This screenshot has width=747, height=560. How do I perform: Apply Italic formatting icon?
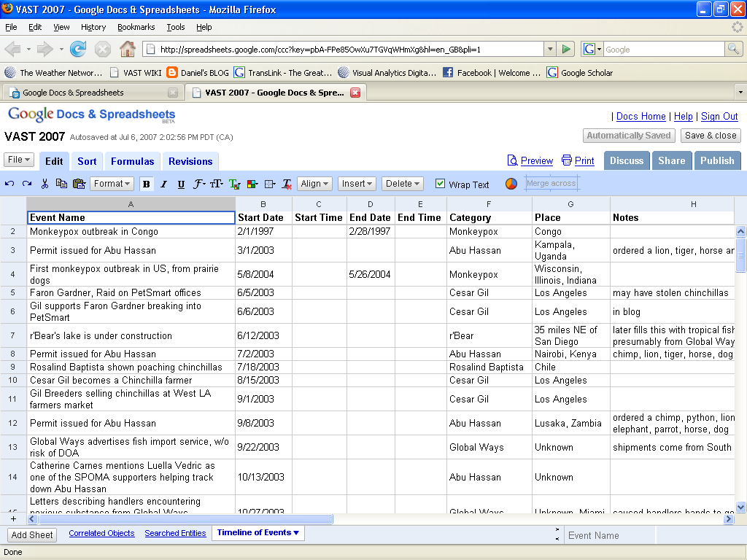[163, 184]
